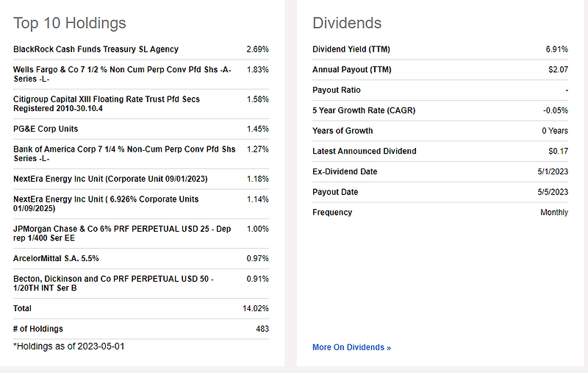This screenshot has width=588, height=373.
Task: Select the 5/1/2023 ex-dividend date
Action: (x=553, y=171)
